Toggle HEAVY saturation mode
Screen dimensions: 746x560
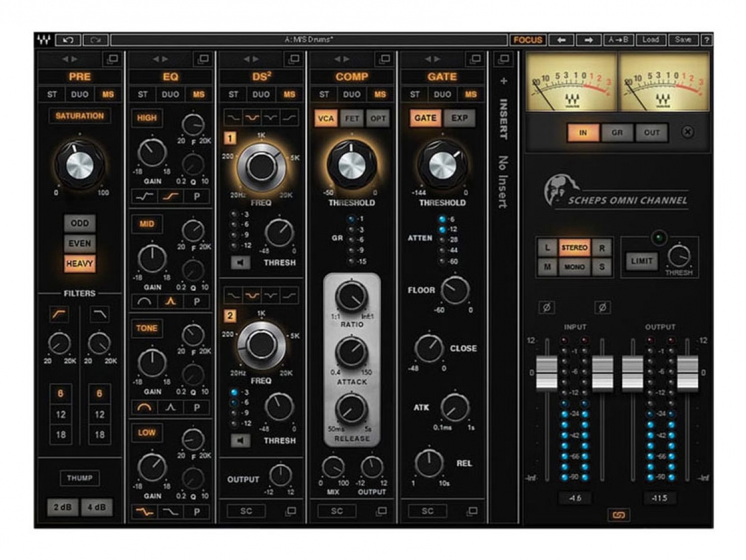click(x=80, y=264)
